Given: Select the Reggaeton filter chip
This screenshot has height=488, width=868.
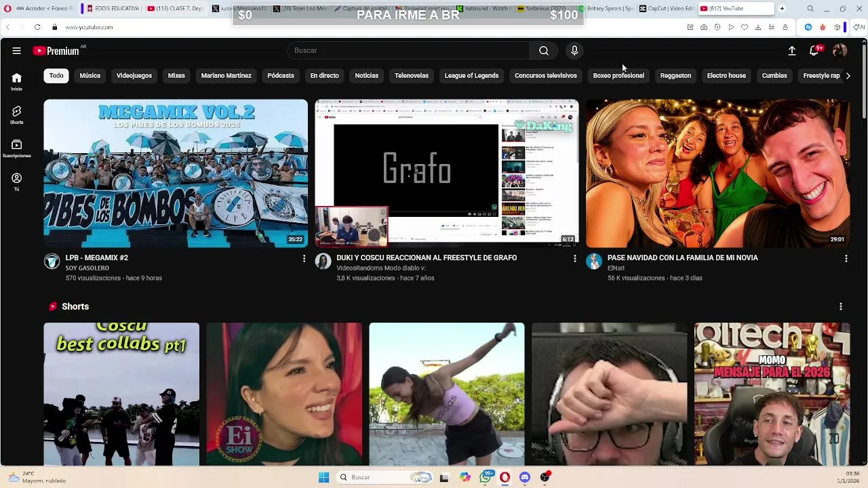Looking at the screenshot, I should (x=675, y=76).
